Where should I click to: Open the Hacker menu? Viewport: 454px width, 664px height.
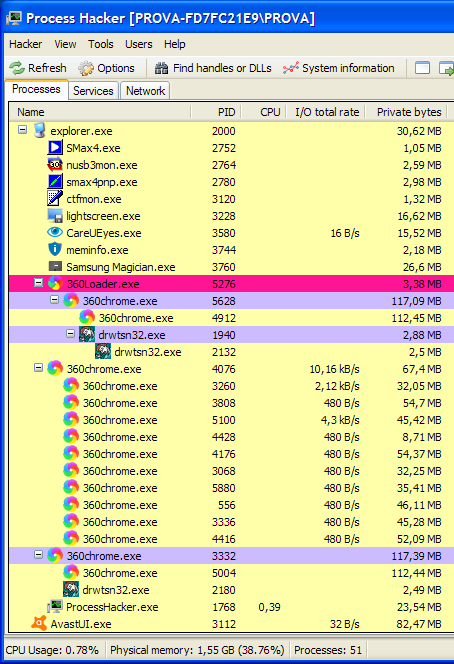25,44
